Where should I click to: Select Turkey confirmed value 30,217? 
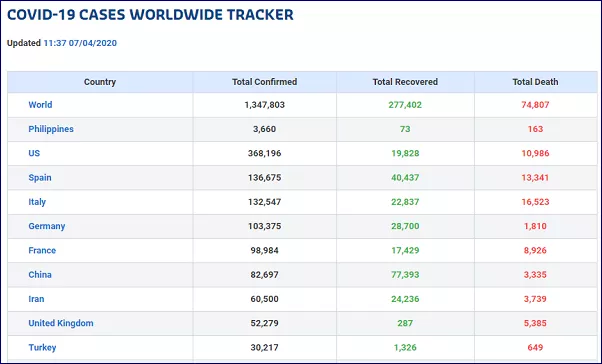pos(265,347)
